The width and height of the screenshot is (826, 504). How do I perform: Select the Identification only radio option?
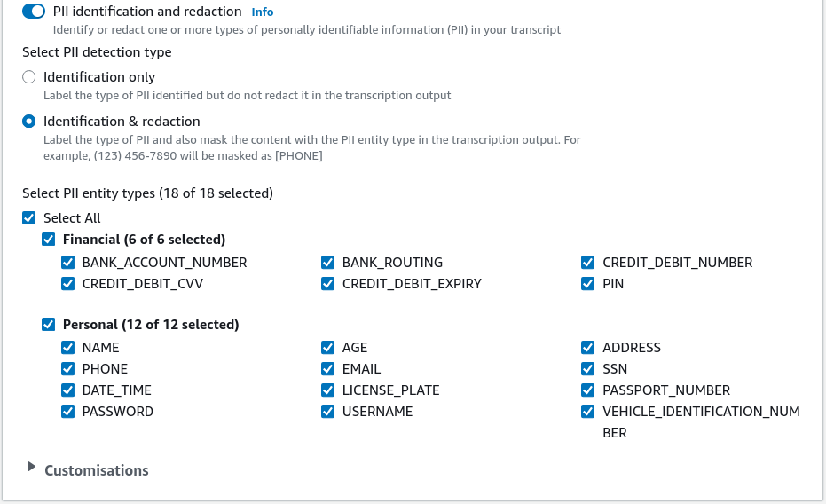point(29,77)
